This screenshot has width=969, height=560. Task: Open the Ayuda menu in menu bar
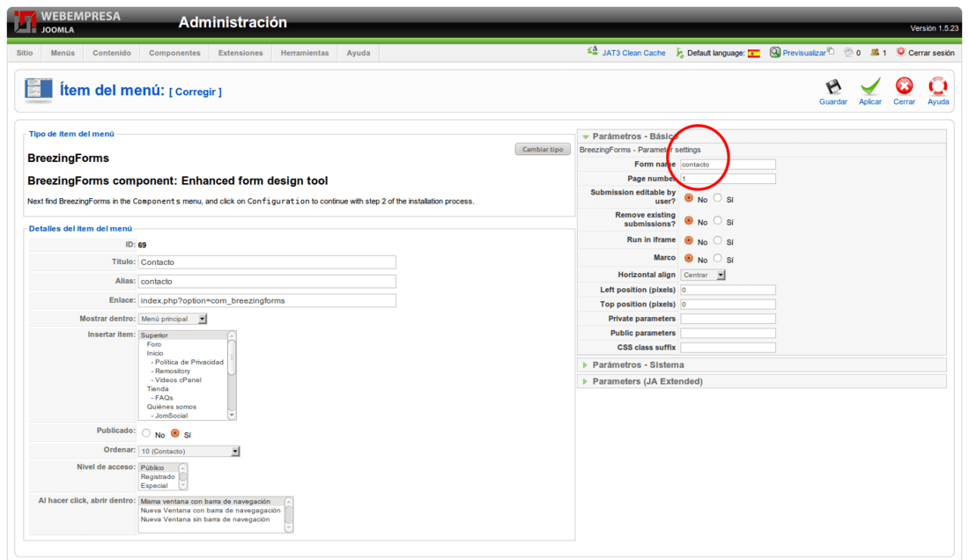point(359,53)
